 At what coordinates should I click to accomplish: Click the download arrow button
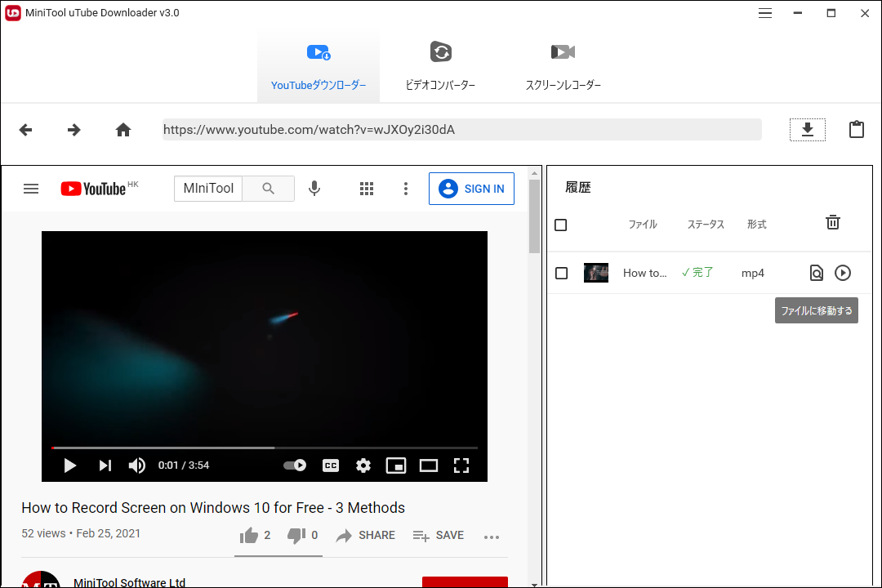pyautogui.click(x=807, y=129)
